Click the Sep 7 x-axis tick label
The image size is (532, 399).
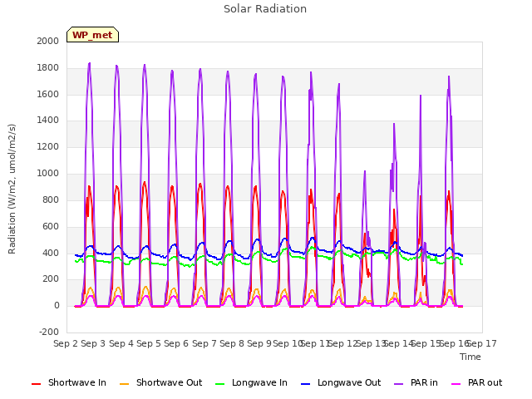(204, 343)
